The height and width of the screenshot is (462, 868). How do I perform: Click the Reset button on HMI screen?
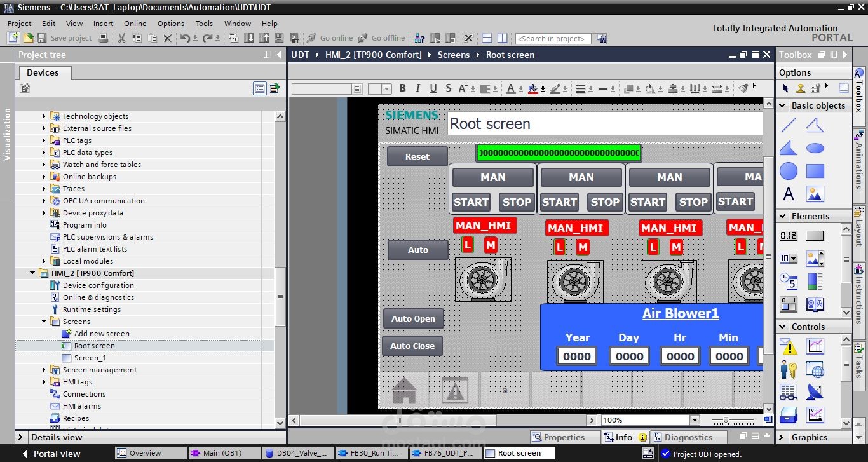click(417, 156)
